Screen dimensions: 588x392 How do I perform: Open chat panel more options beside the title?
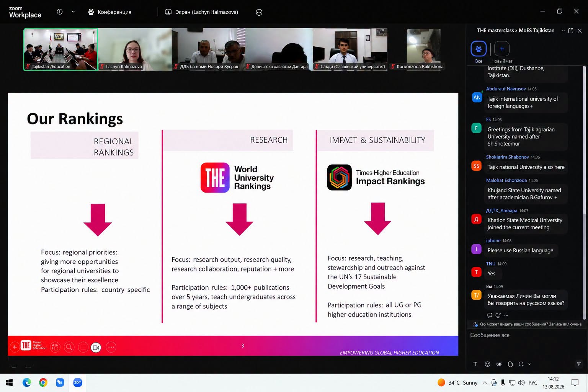[563, 31]
